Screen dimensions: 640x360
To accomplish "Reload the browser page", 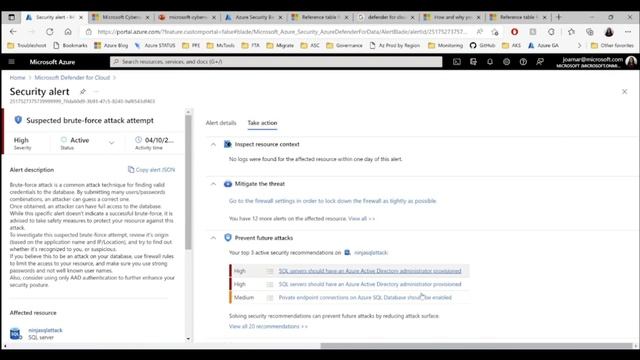I will (x=50, y=31).
